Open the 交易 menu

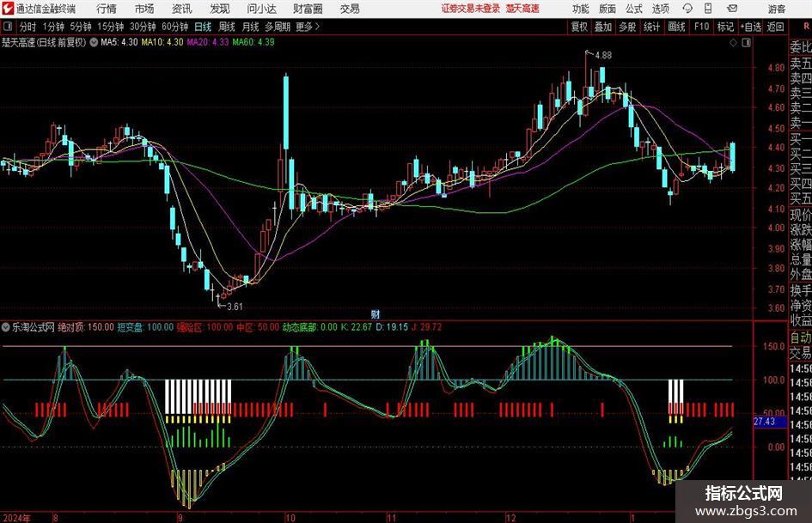(x=350, y=9)
